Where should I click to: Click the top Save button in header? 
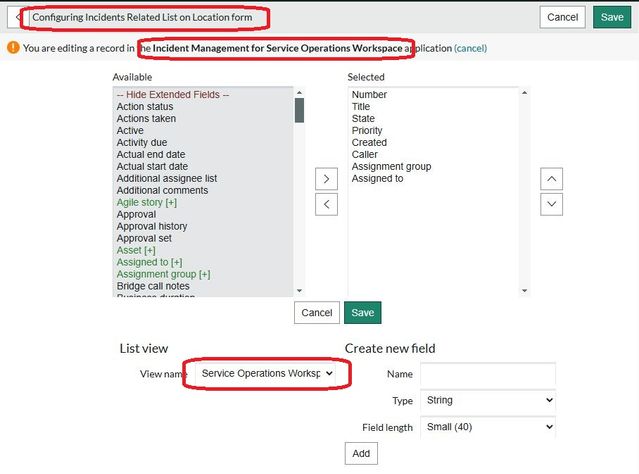[612, 17]
